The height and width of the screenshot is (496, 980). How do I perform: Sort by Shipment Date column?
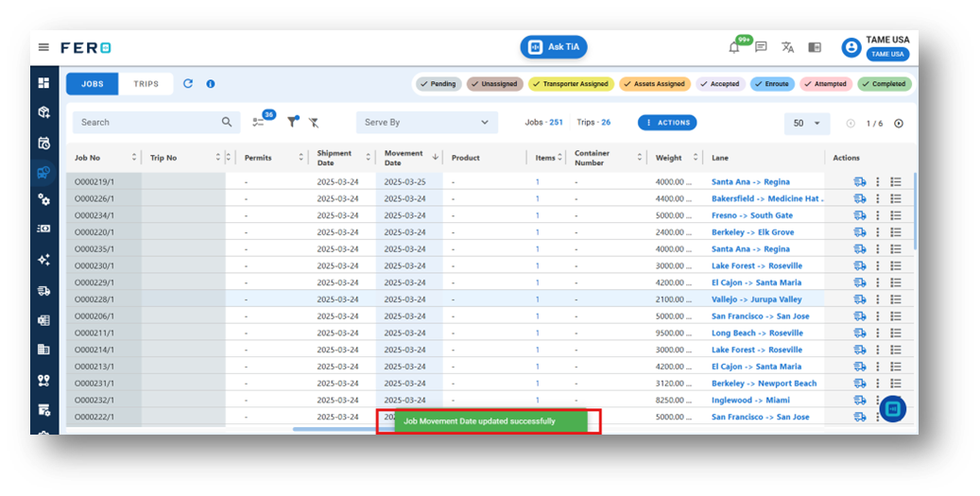(369, 158)
